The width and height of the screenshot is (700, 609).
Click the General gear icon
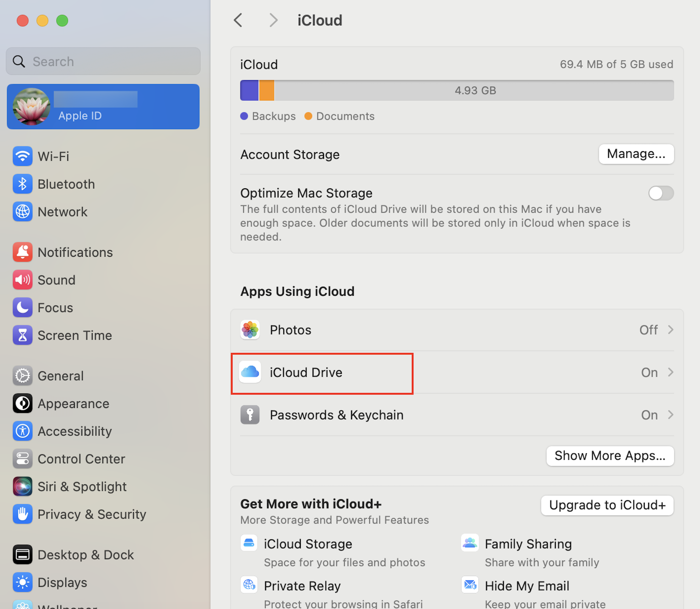coord(23,376)
